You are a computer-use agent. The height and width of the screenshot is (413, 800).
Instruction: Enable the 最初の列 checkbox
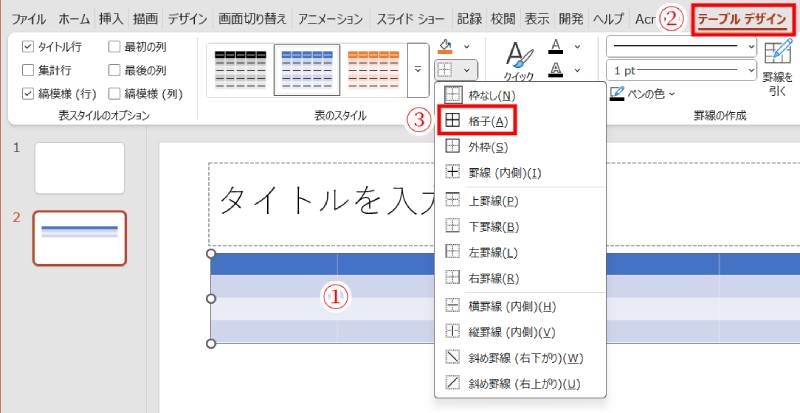[114, 47]
